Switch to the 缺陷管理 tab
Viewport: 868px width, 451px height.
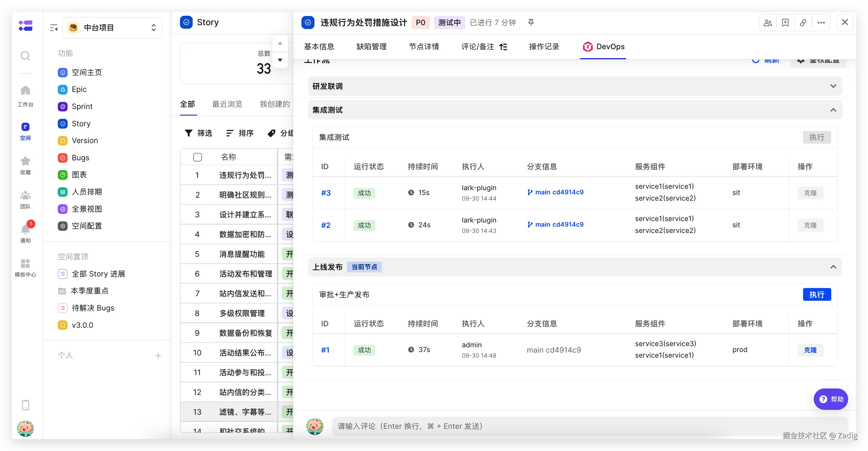pyautogui.click(x=371, y=47)
